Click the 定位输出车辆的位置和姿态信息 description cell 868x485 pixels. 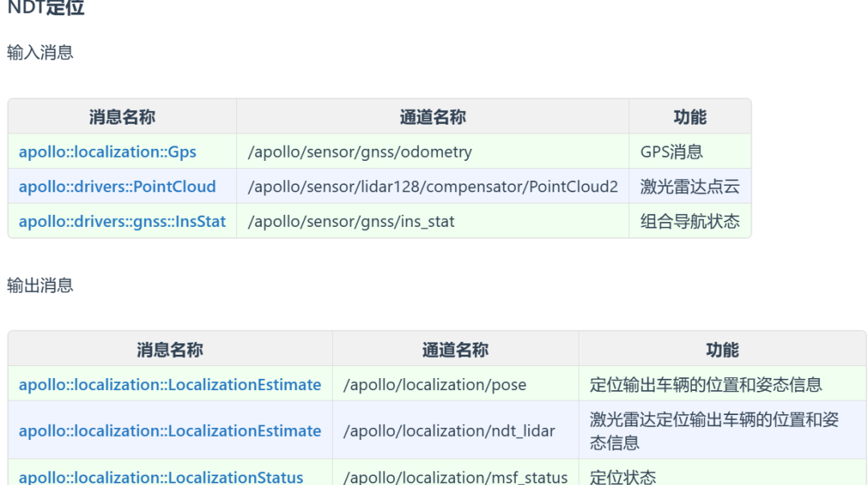click(706, 384)
